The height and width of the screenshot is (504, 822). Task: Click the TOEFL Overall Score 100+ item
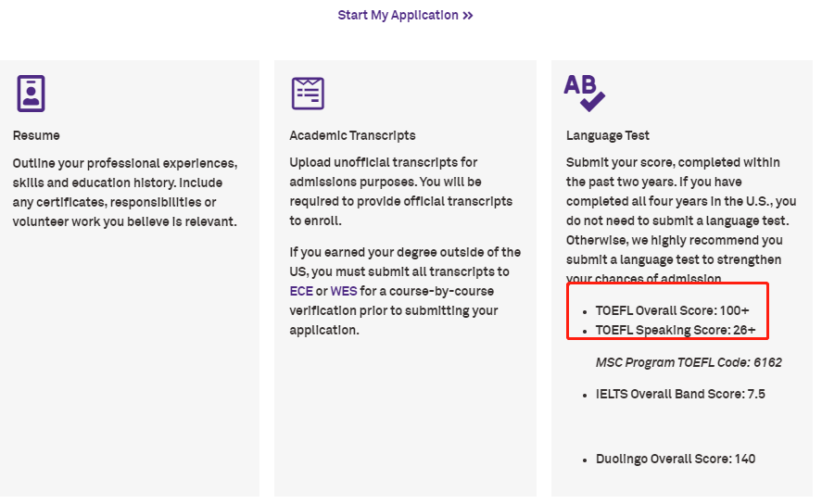point(672,311)
